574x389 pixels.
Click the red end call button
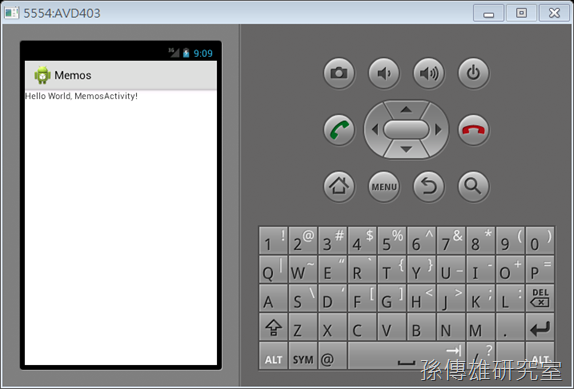click(473, 130)
